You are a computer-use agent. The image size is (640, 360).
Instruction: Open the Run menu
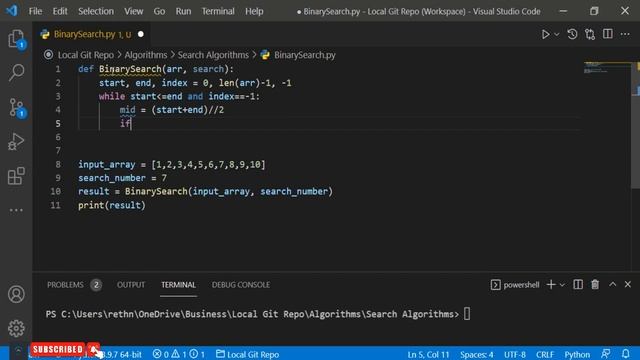click(183, 11)
